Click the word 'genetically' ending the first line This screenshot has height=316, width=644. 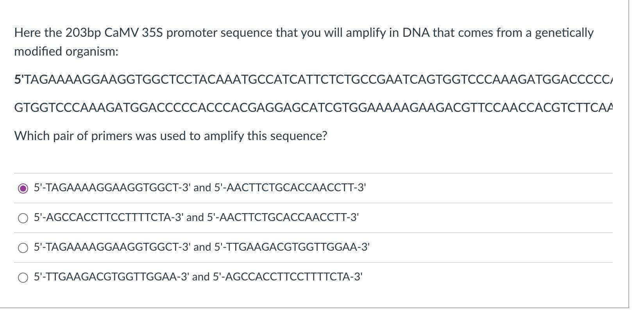pos(564,33)
